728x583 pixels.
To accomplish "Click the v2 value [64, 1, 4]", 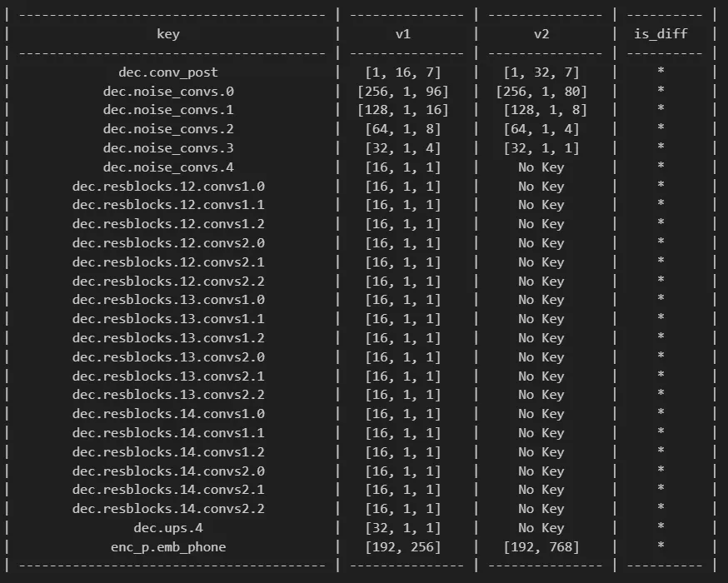I will 541,129.
